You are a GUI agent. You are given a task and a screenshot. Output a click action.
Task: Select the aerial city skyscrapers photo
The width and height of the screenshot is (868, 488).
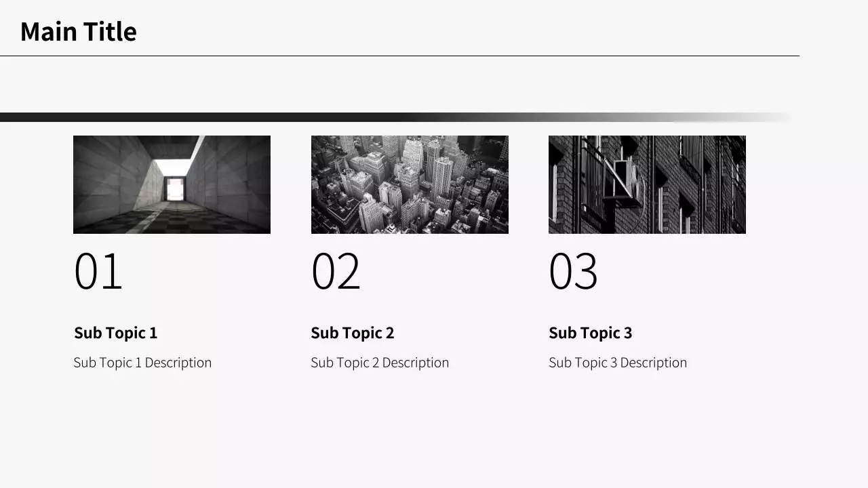(410, 184)
